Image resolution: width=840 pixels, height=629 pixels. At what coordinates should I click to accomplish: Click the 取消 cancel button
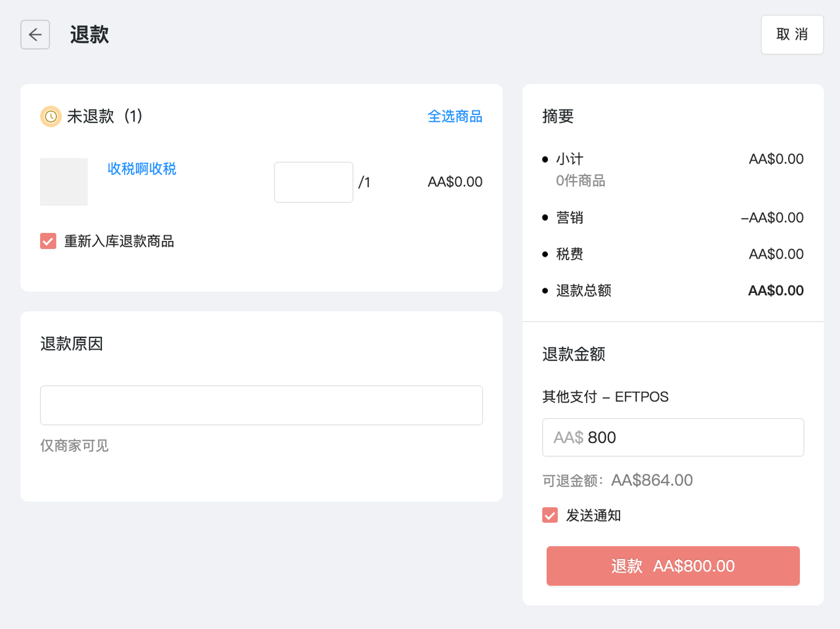coord(792,35)
